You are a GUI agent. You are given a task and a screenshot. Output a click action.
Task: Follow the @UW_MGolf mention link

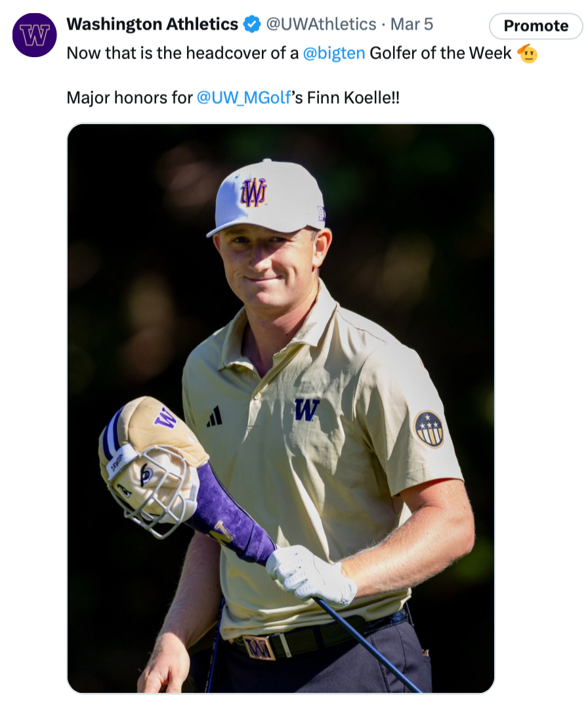(243, 97)
